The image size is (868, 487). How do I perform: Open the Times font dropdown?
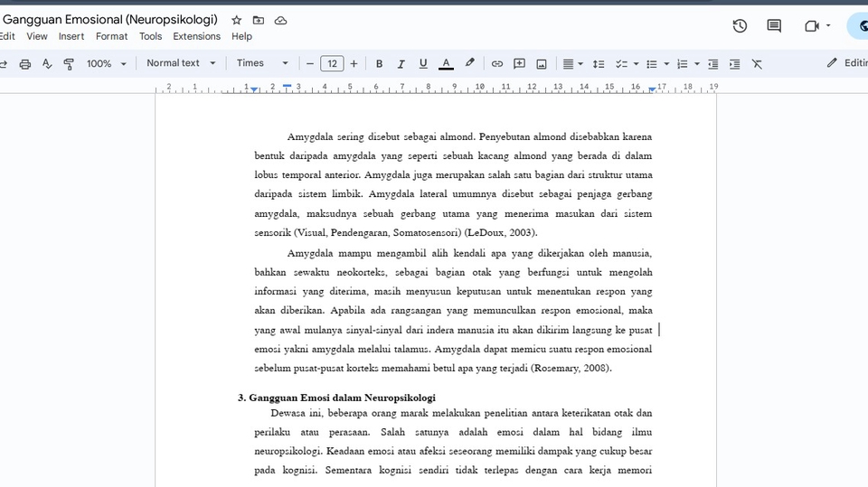click(x=262, y=63)
